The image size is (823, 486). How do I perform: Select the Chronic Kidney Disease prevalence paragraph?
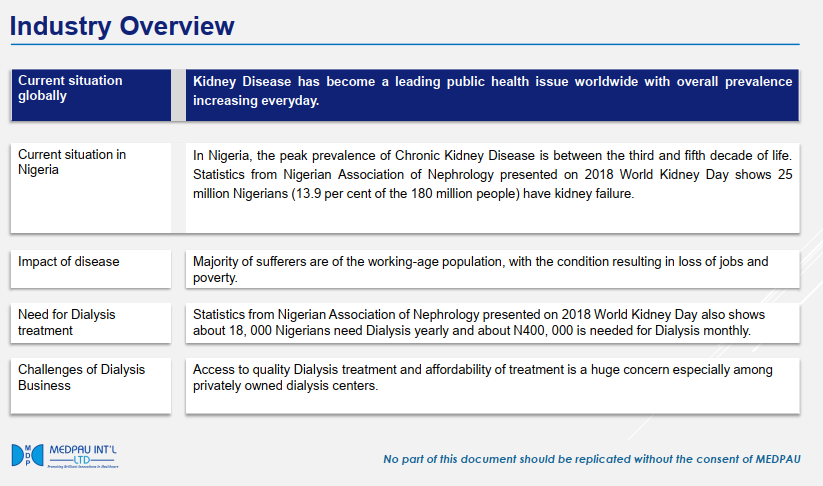492,175
